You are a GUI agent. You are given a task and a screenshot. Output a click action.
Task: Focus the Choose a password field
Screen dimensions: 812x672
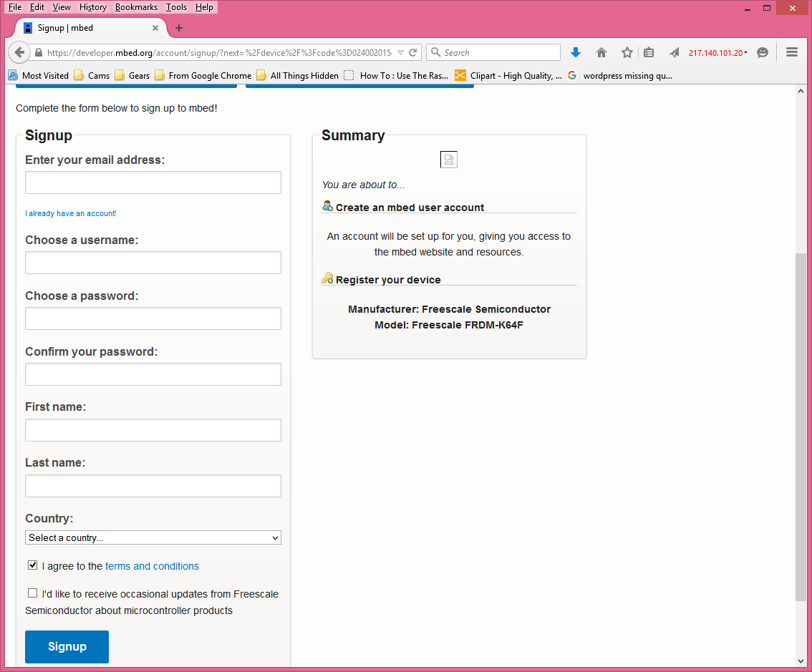[x=153, y=318]
